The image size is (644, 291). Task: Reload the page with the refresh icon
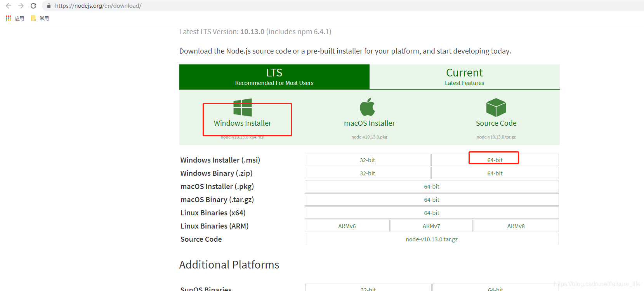click(x=33, y=6)
